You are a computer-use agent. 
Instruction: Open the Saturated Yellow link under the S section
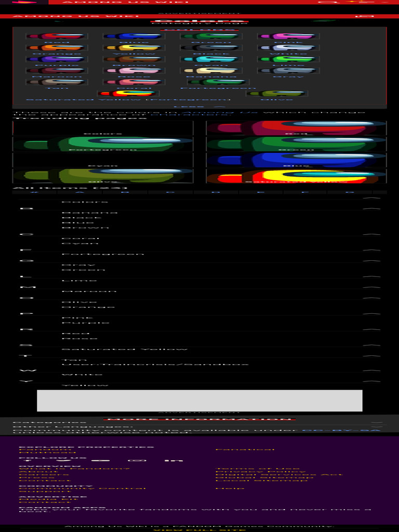click(125, 349)
